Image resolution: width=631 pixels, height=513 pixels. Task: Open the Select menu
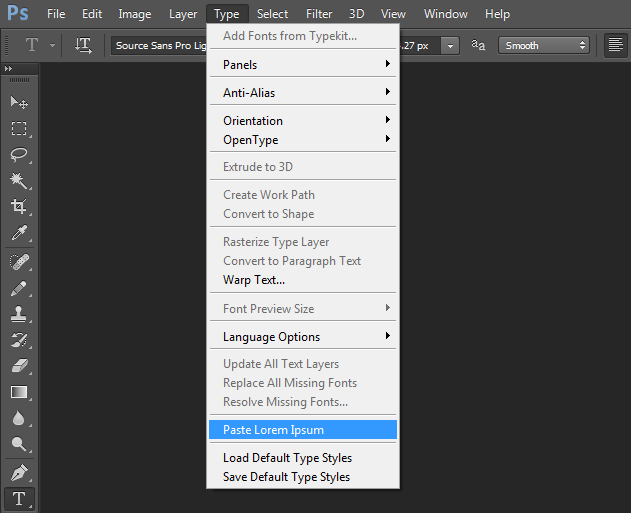tap(272, 14)
